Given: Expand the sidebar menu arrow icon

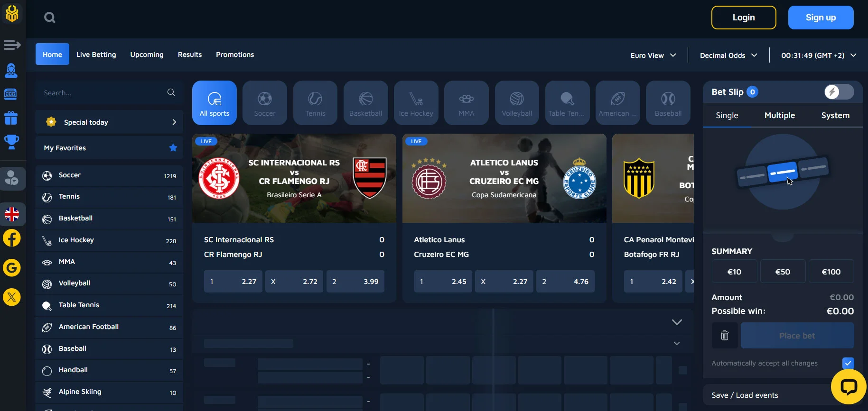Looking at the screenshot, I should coord(12,45).
